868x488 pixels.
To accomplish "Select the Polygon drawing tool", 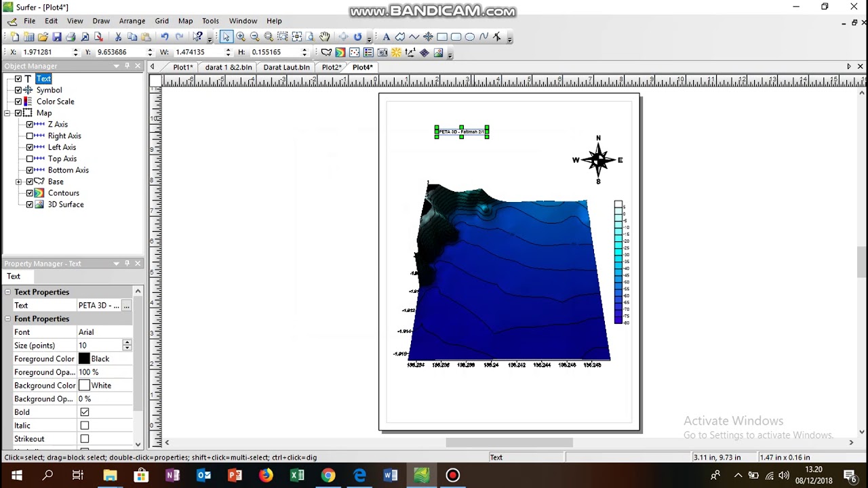I will point(400,37).
